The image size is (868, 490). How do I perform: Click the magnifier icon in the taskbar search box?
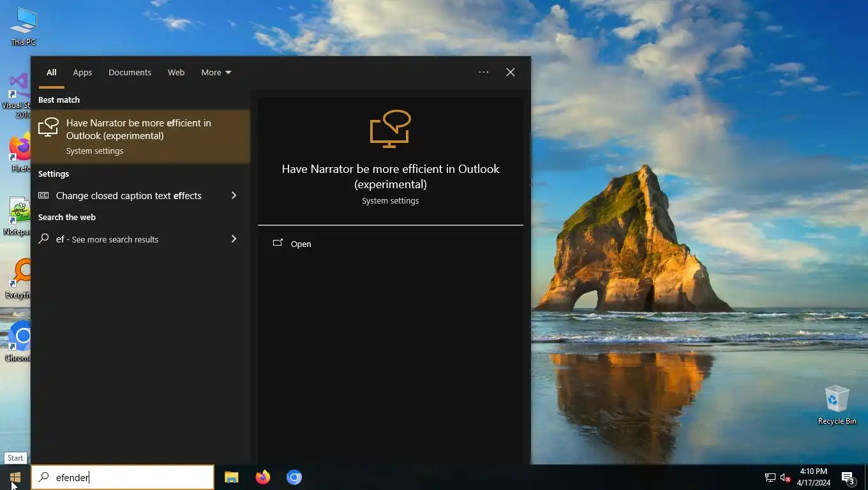[43, 477]
